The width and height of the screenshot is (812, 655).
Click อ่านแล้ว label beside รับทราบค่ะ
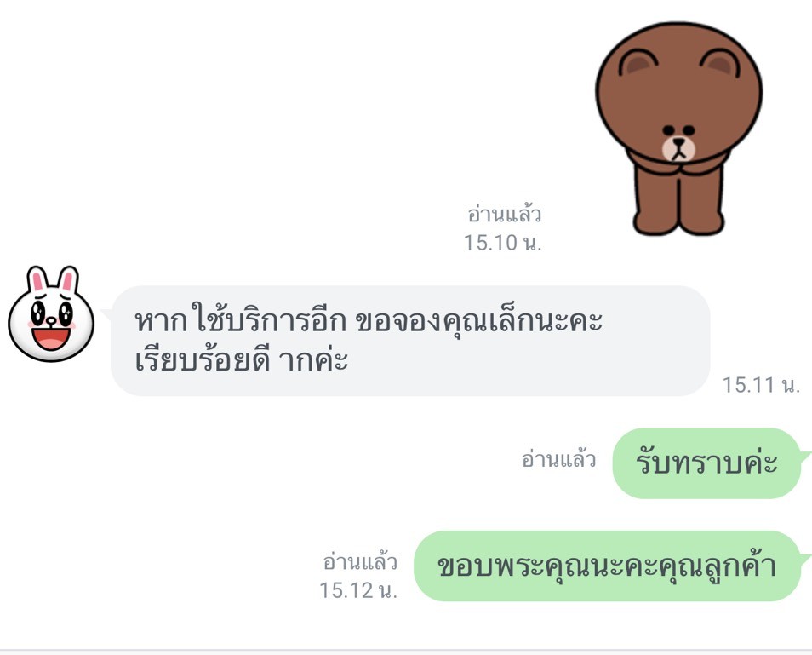pyautogui.click(x=558, y=459)
